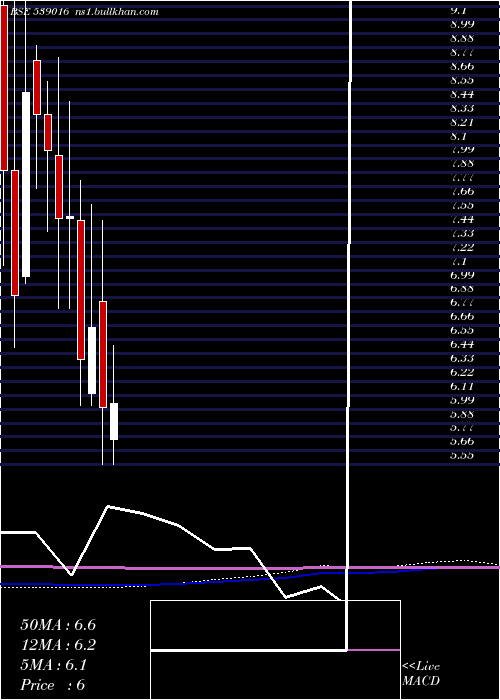Click the 8.44 price axis label
Image resolution: width=500 pixels, height=700 pixels.
(x=462, y=94)
